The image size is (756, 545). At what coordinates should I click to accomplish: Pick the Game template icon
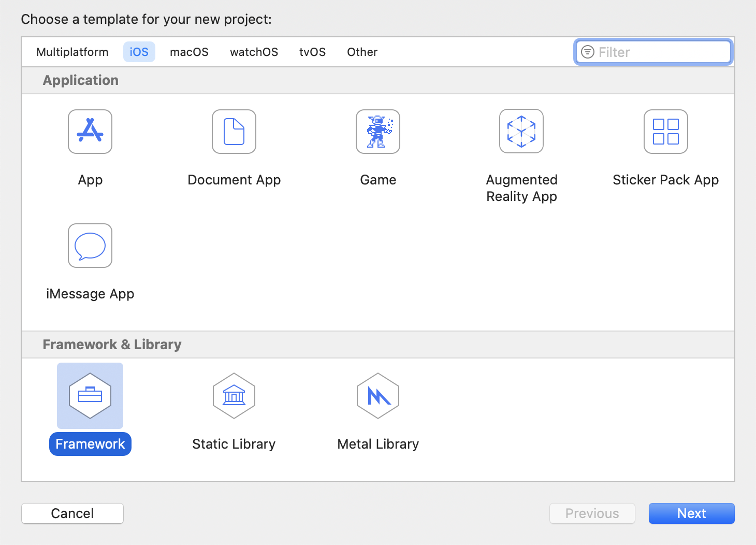(378, 132)
